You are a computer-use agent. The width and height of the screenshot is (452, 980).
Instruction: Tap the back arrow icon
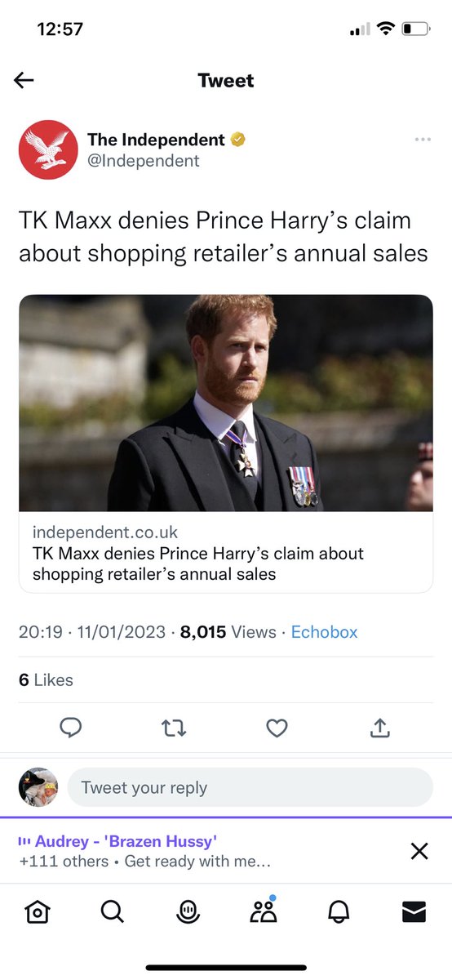coord(24,80)
